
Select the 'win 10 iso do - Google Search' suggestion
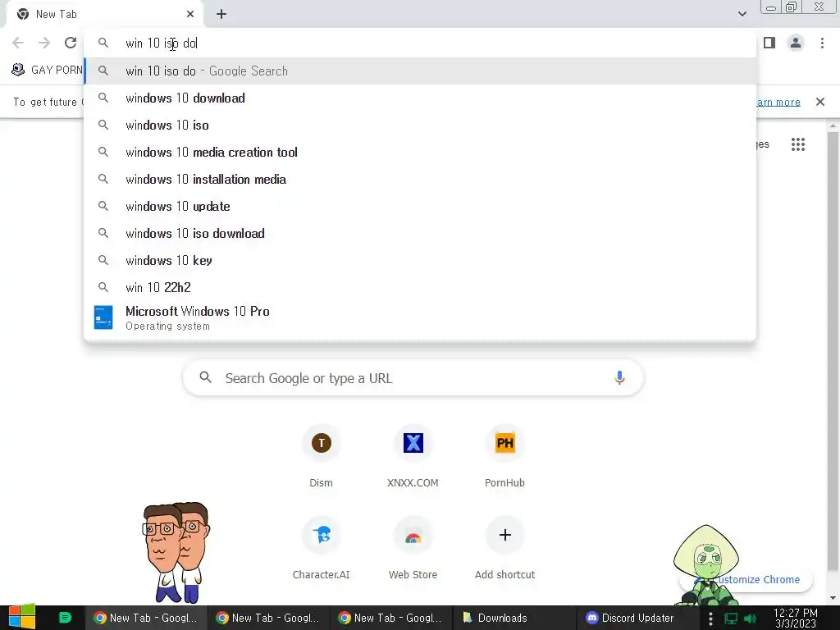coord(420,71)
